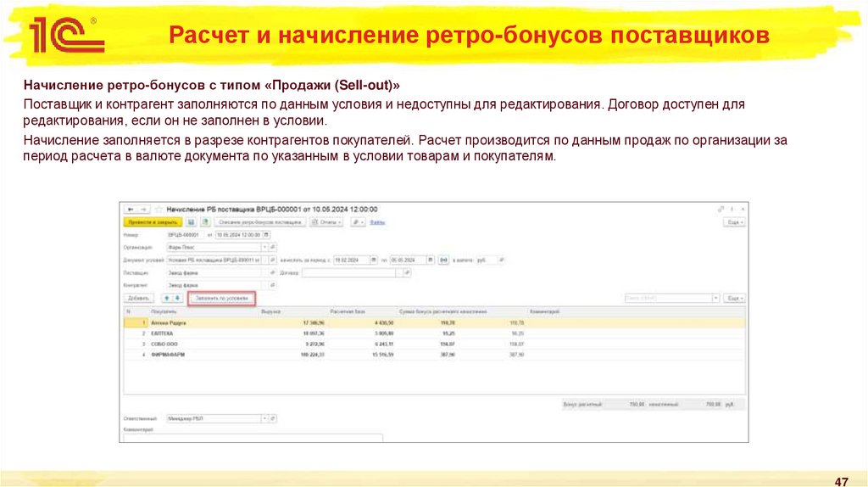Open the paperclip attachments dropdown in toolbar

359,222
